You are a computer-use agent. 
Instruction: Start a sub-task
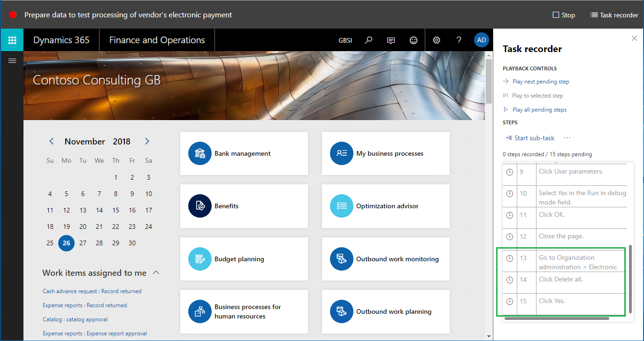pyautogui.click(x=530, y=138)
